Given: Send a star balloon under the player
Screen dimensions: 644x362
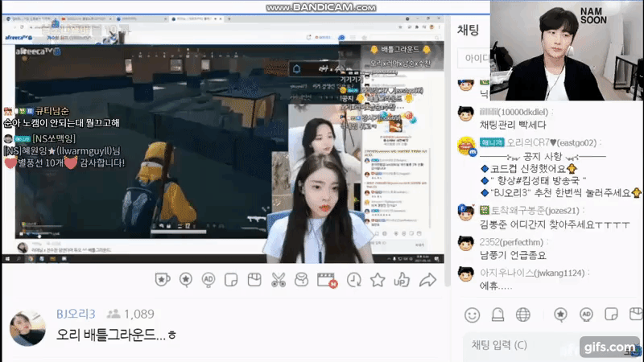Looking at the screenshot, I should click(x=186, y=280).
